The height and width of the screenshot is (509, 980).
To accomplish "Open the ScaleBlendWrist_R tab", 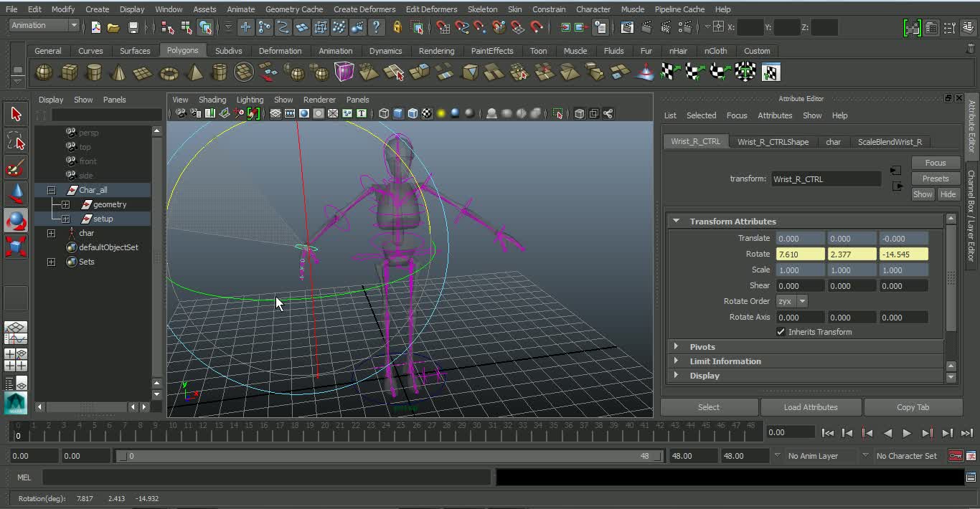I will 890,142.
